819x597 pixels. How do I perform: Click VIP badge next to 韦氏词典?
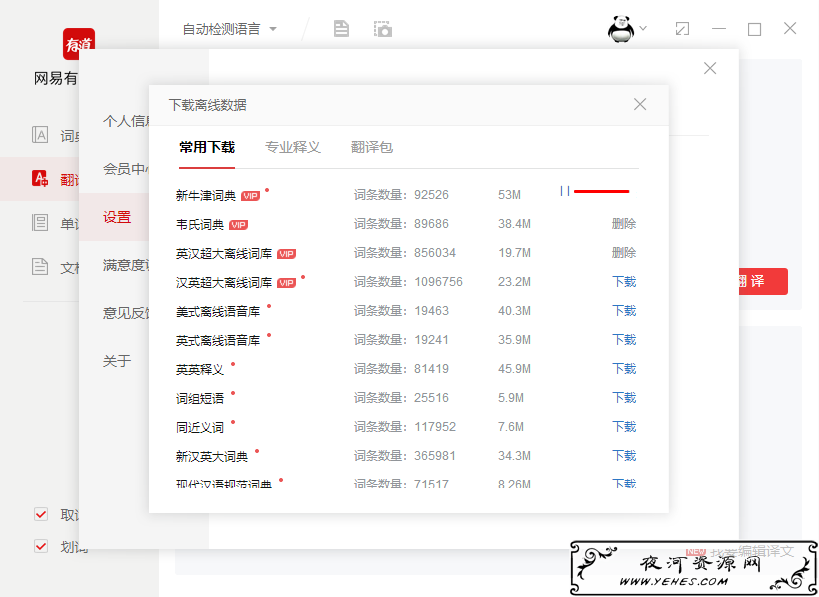238,225
